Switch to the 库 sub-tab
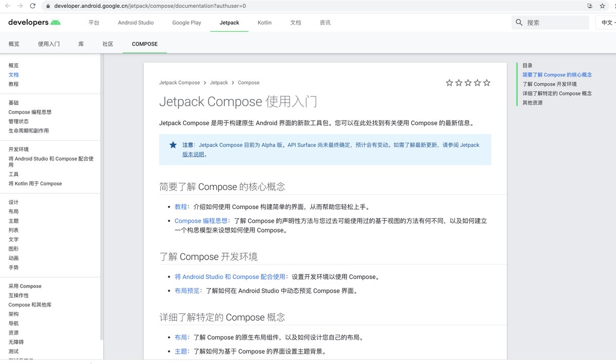The width and height of the screenshot is (616, 364). pyautogui.click(x=81, y=44)
